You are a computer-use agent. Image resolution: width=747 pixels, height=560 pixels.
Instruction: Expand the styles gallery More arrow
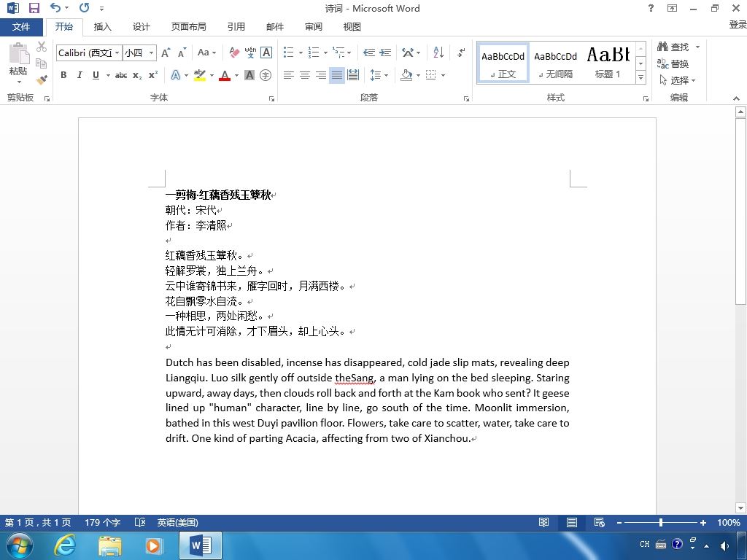pyautogui.click(x=641, y=77)
